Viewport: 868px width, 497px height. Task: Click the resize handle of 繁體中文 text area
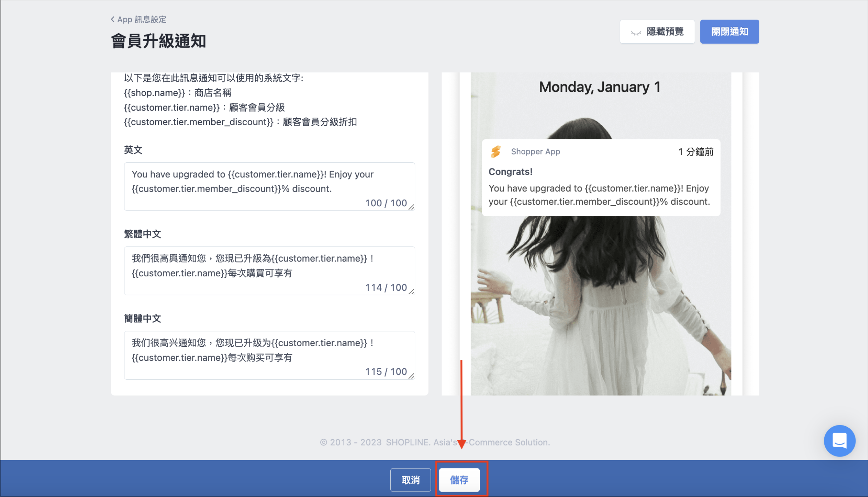[x=411, y=292]
